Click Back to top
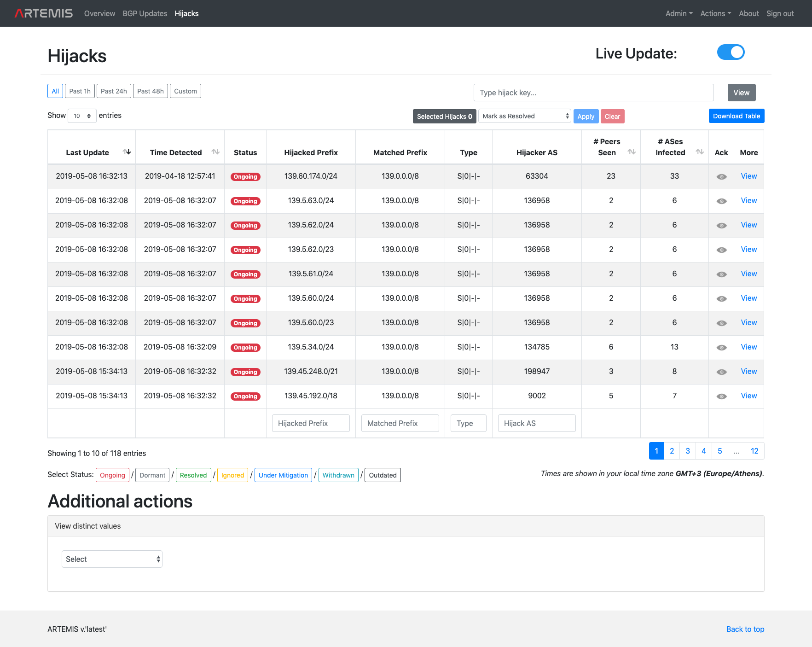This screenshot has width=812, height=647. click(745, 629)
